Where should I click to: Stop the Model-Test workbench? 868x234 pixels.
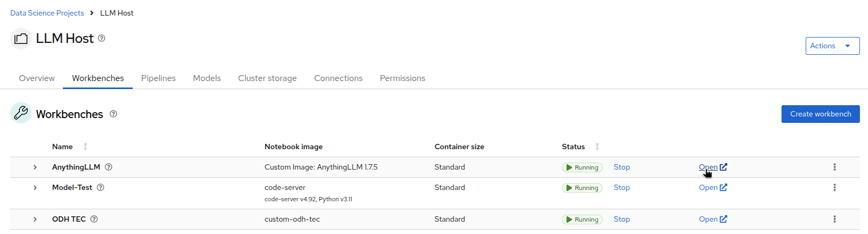621,187
